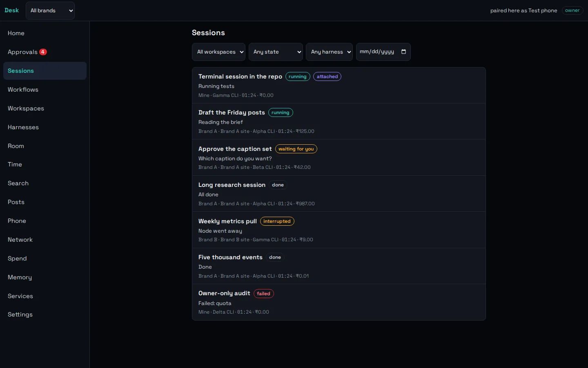Screen dimensions: 588x368
Task: Navigate to Phone in the sidebar
Action: (x=45, y=221)
